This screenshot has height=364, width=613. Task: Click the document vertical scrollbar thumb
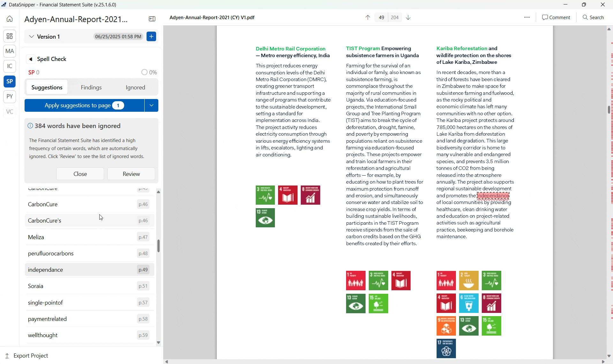609,110
